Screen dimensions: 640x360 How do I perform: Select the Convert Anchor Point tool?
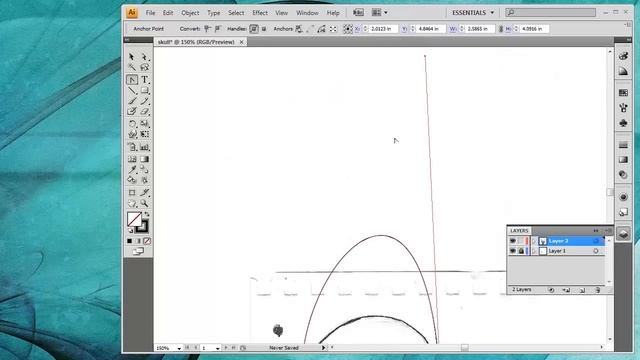tap(132, 80)
